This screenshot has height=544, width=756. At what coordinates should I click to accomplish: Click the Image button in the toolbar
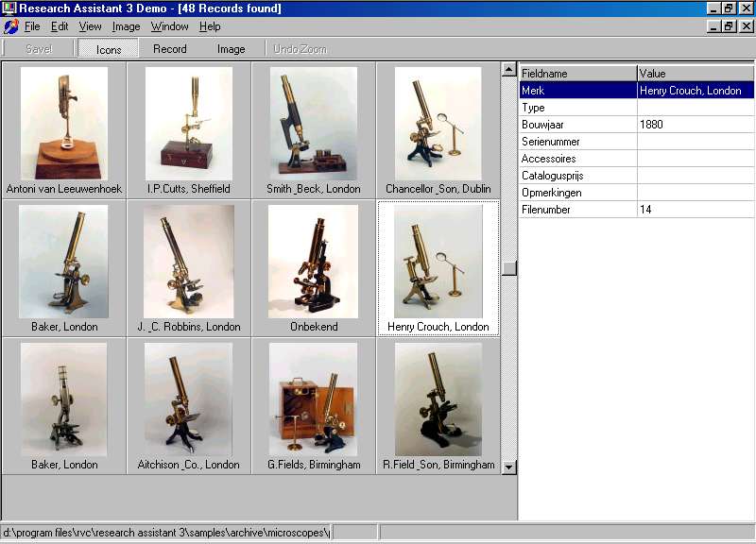pos(231,49)
